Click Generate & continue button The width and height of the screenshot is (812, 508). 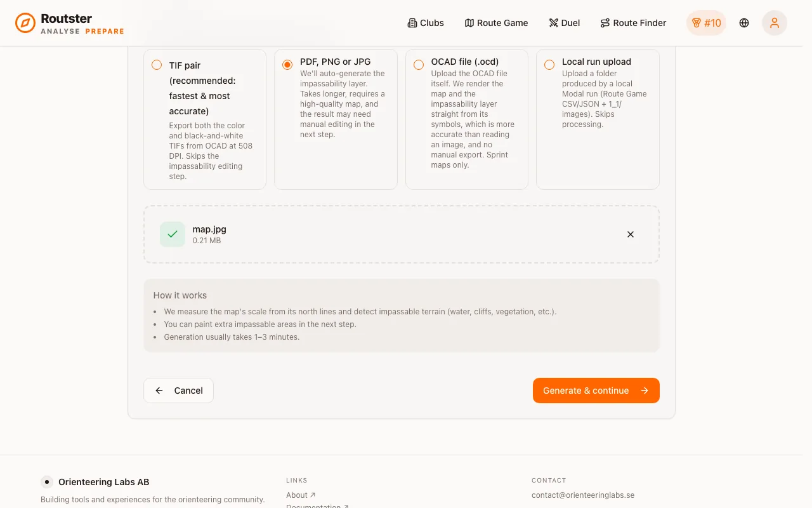(596, 391)
